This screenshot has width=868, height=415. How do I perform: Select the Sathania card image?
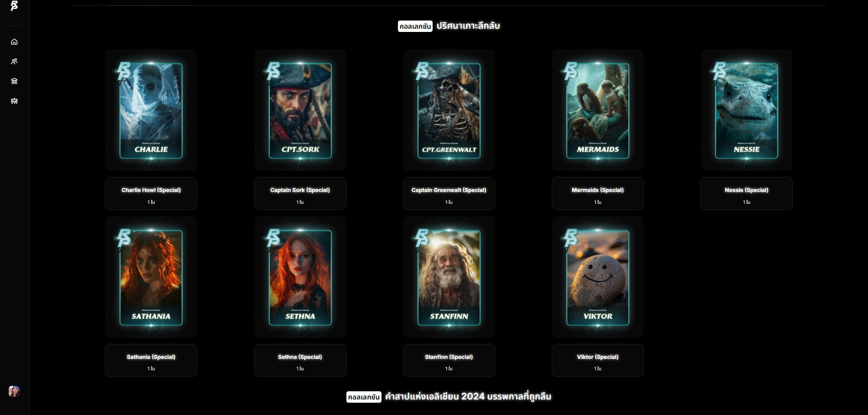point(151,277)
